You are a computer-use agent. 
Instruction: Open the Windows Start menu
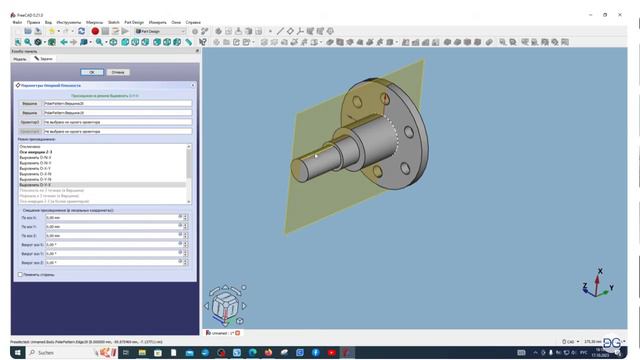click(x=18, y=353)
